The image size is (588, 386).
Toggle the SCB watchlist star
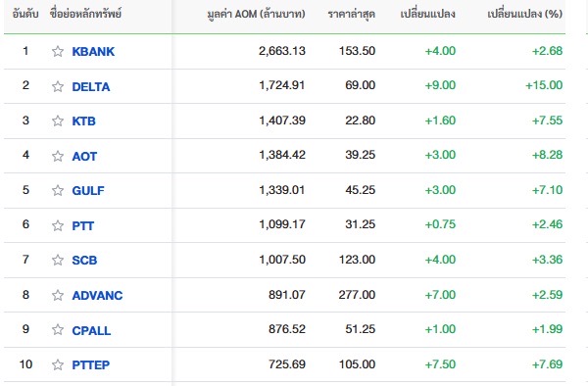pyautogui.click(x=58, y=260)
